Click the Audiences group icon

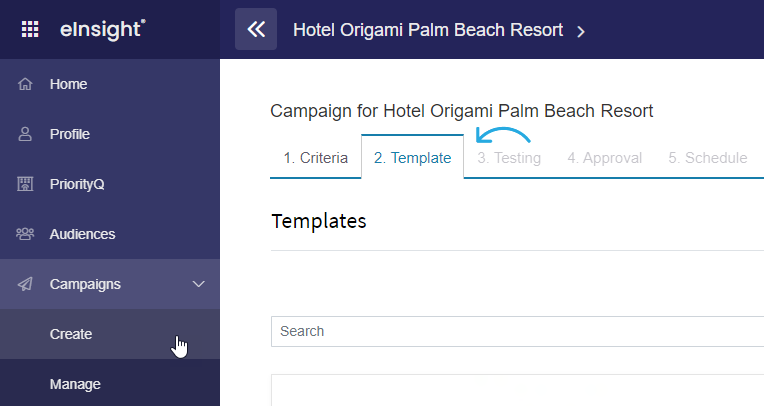pyautogui.click(x=25, y=234)
